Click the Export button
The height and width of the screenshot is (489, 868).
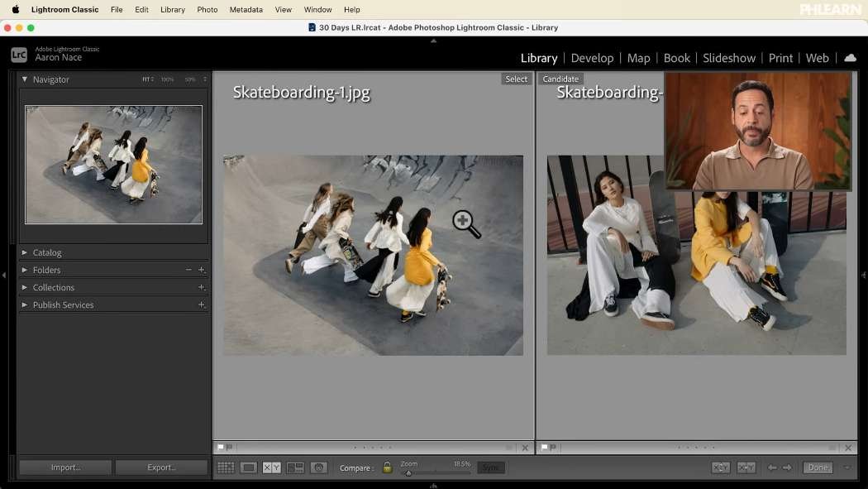coord(161,467)
